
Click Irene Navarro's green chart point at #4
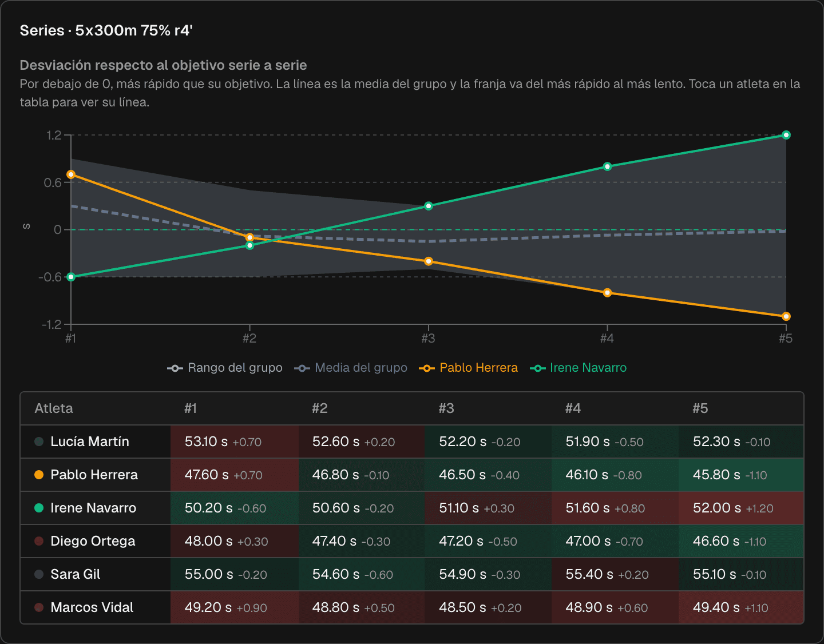pos(608,166)
